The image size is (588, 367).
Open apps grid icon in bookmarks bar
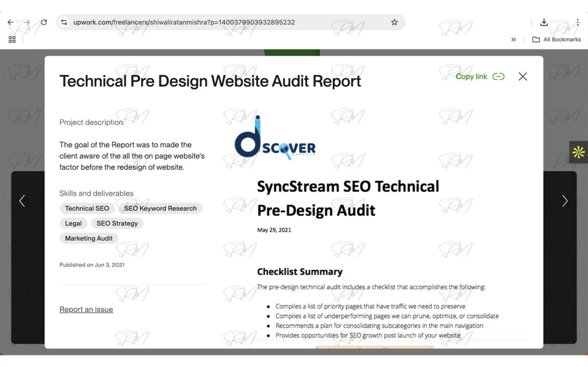[x=12, y=40]
